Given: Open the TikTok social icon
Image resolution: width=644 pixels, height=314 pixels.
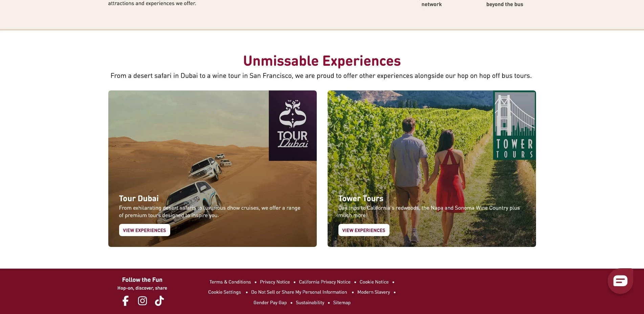Looking at the screenshot, I should coord(159,301).
